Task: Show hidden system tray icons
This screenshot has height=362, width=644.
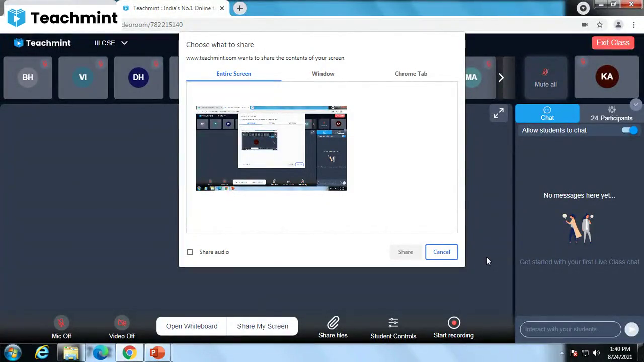Action: click(561, 353)
